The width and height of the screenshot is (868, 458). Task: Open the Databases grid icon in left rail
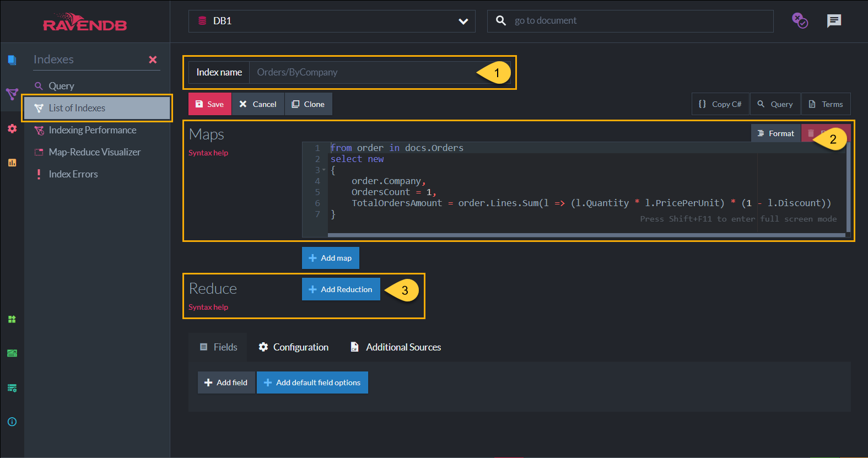12,319
